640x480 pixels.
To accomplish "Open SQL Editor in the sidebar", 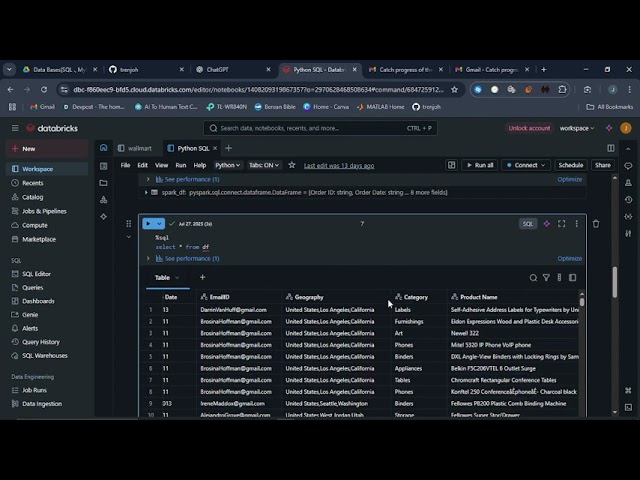I will (47, 274).
